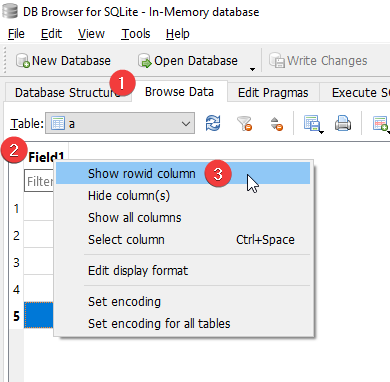Click the New Database toolbar button
The height and width of the screenshot is (382, 390).
[63, 61]
